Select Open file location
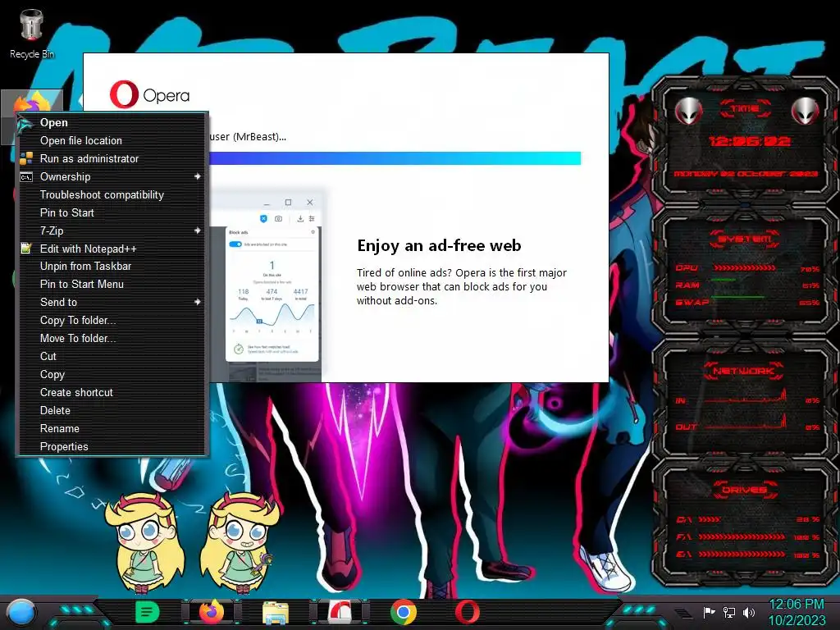This screenshot has width=840, height=630. [x=112, y=140]
